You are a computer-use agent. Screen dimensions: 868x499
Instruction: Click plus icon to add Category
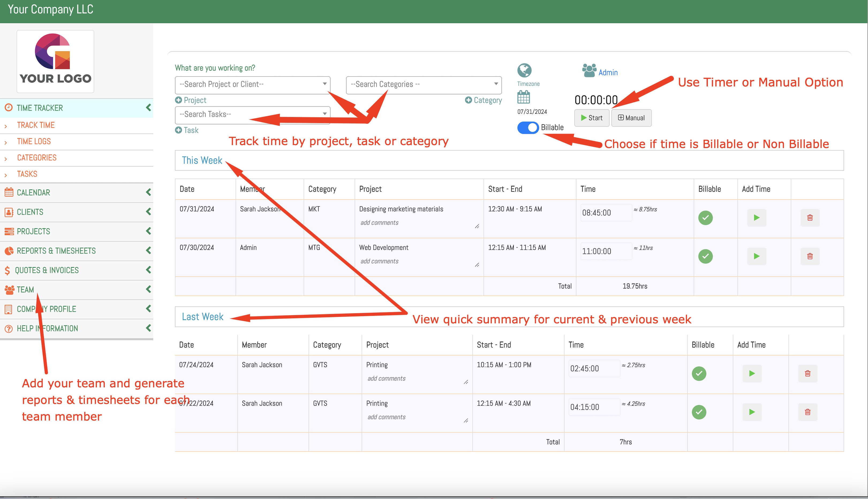[468, 100]
